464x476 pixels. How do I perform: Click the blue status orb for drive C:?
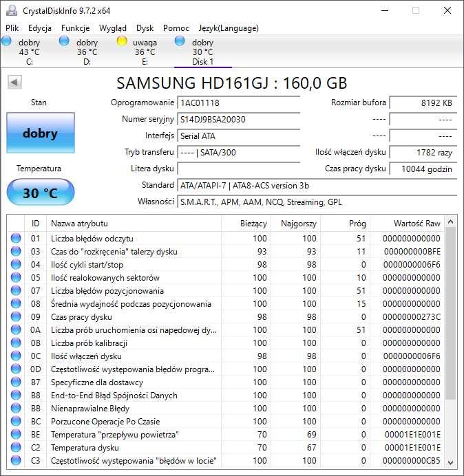pyautogui.click(x=6, y=41)
